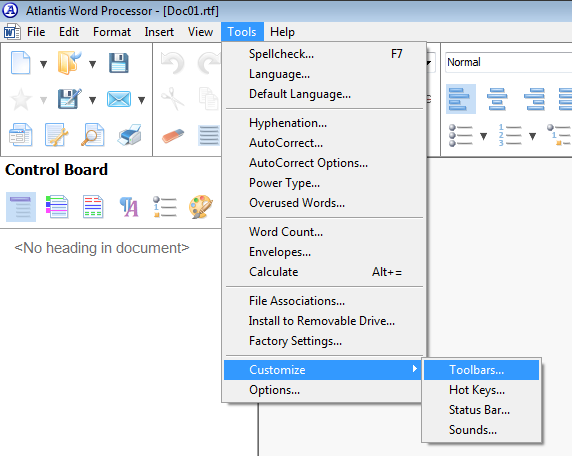Screen dimensions: 572x456
Task: Expand the email dropdown arrow
Action: pos(142,100)
